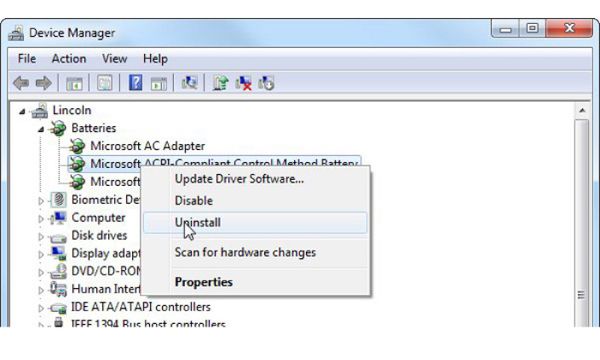Choose Update Driver Software from context menu
This screenshot has width=600, height=360.
(x=255, y=179)
